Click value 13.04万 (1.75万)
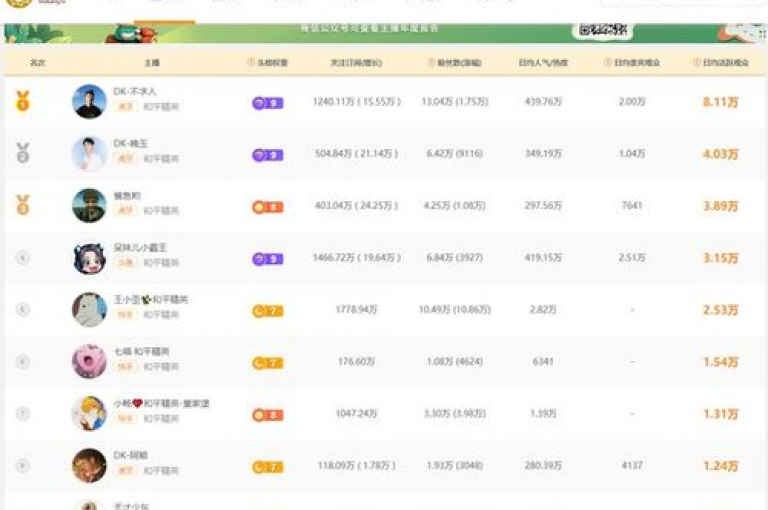This screenshot has height=510, width=768. (x=455, y=101)
